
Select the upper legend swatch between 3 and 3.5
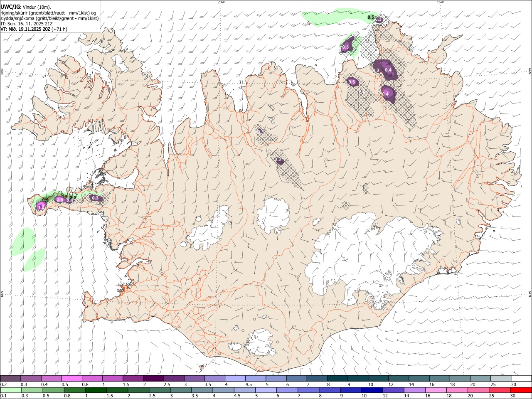[x=194, y=379]
